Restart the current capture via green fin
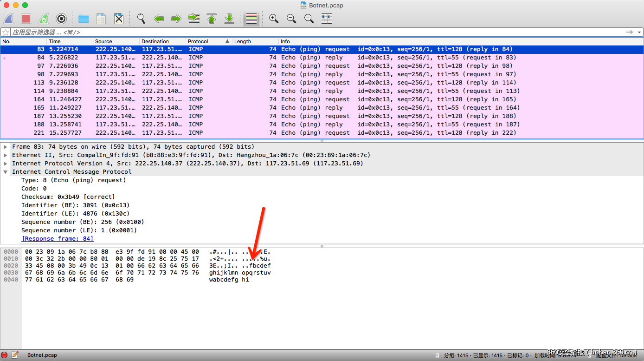The width and height of the screenshot is (644, 361). coord(44,19)
